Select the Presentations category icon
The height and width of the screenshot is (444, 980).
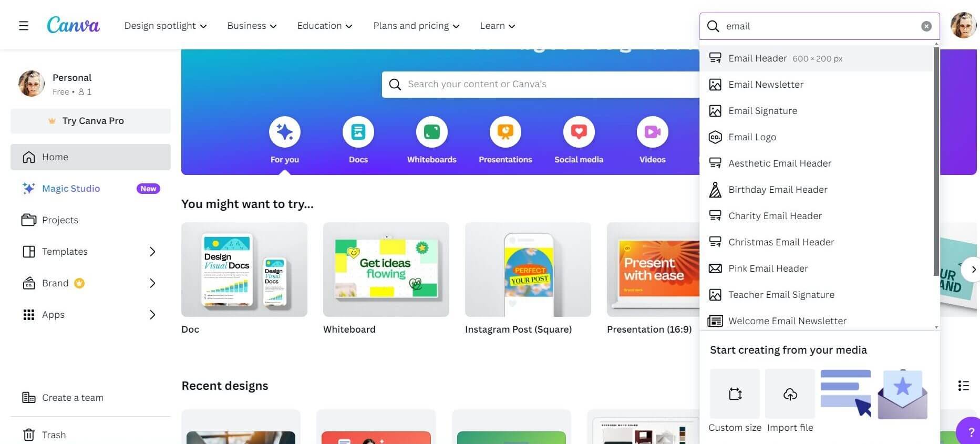pyautogui.click(x=506, y=131)
